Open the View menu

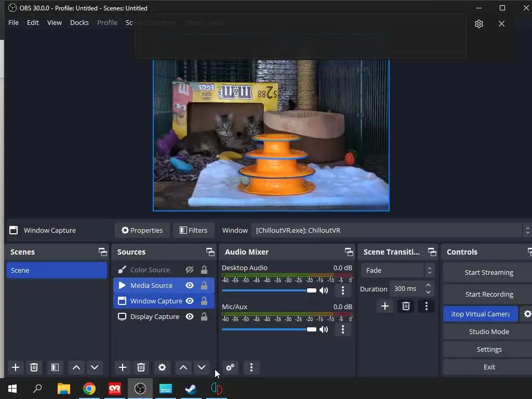tap(55, 22)
